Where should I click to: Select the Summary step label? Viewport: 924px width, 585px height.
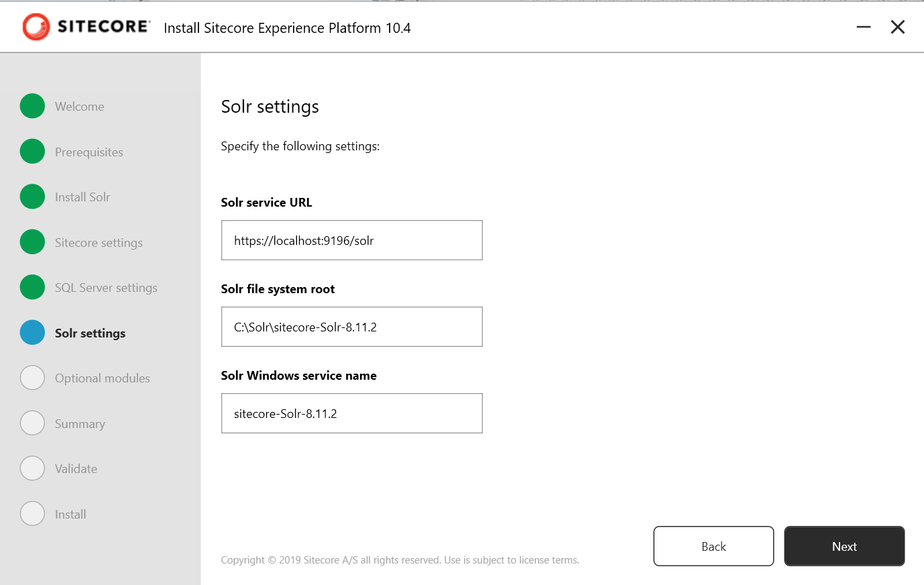coord(80,424)
